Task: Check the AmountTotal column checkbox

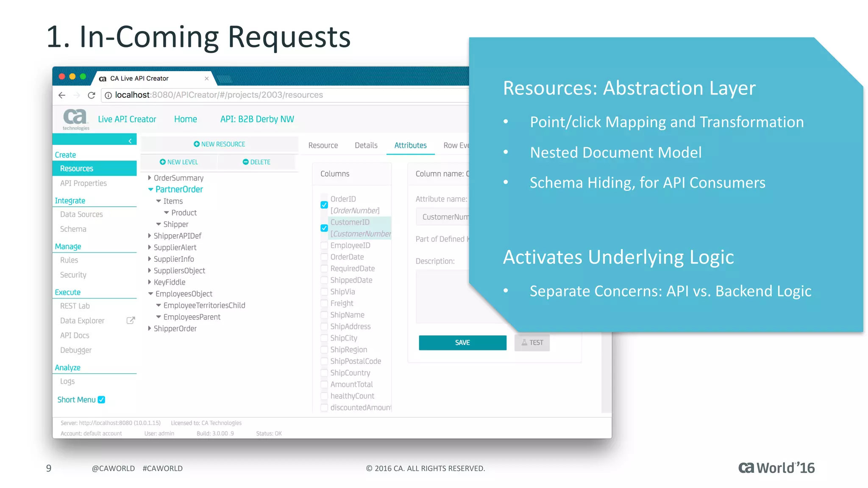Action: click(x=324, y=385)
